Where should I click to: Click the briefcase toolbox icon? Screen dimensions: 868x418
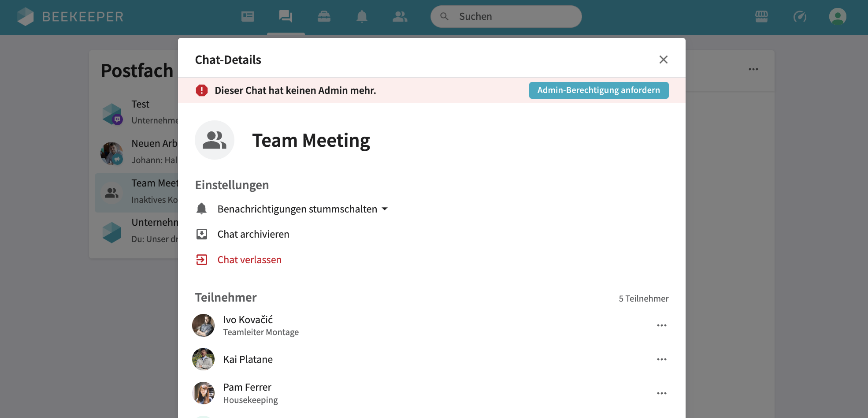click(x=324, y=17)
